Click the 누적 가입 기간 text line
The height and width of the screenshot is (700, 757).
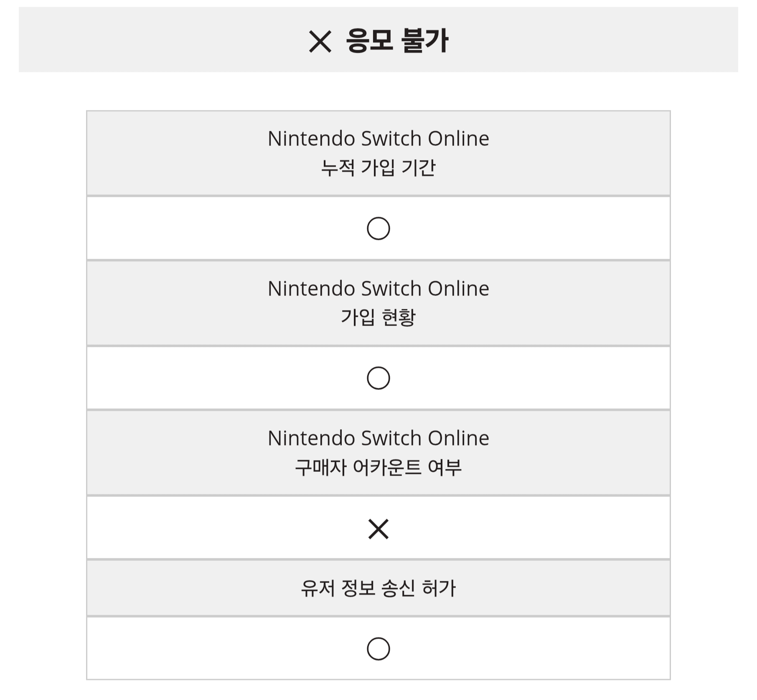tap(378, 168)
